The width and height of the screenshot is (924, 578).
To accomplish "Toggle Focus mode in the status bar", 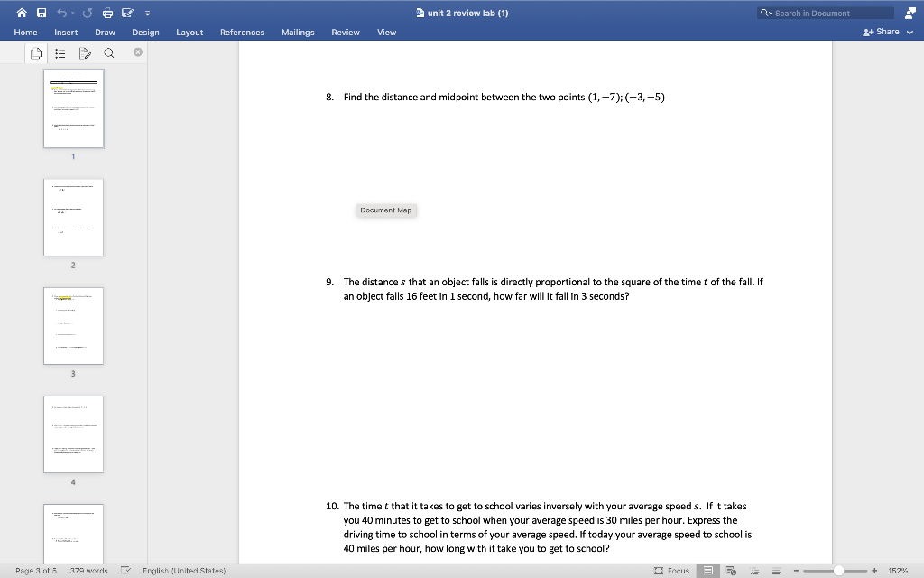I will [x=672, y=570].
